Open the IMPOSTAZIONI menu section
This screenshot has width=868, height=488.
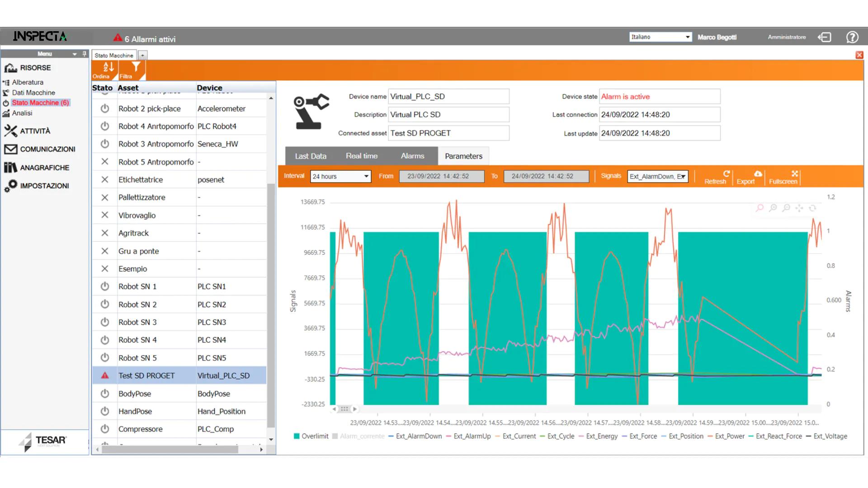(44, 186)
